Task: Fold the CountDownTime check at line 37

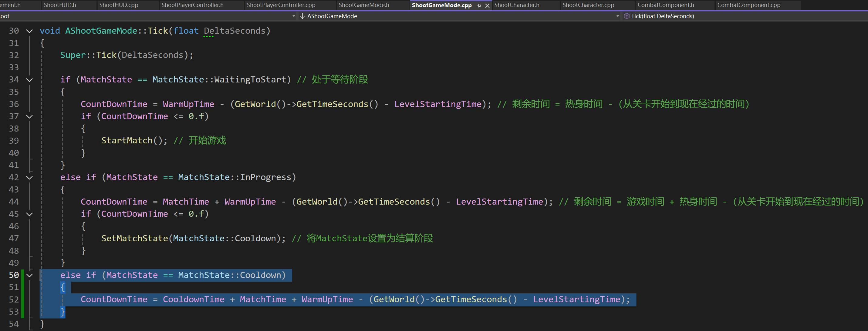Action: [30, 116]
